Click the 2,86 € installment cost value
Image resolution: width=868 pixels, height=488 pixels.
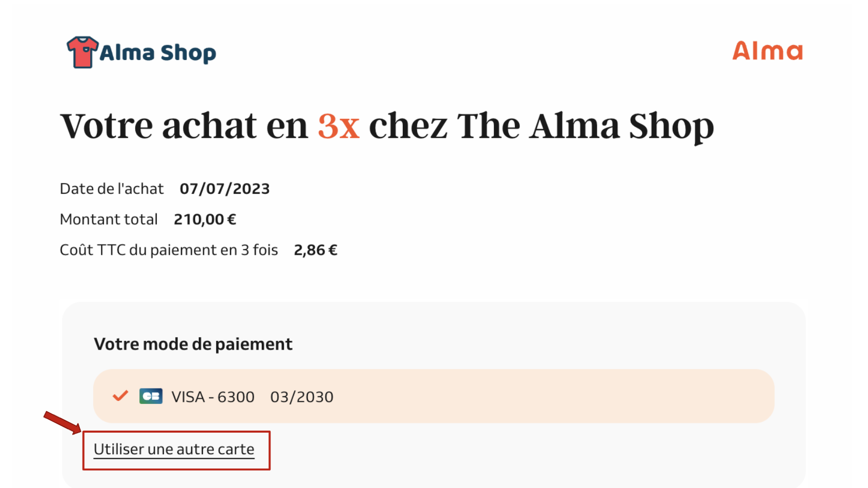click(x=316, y=250)
